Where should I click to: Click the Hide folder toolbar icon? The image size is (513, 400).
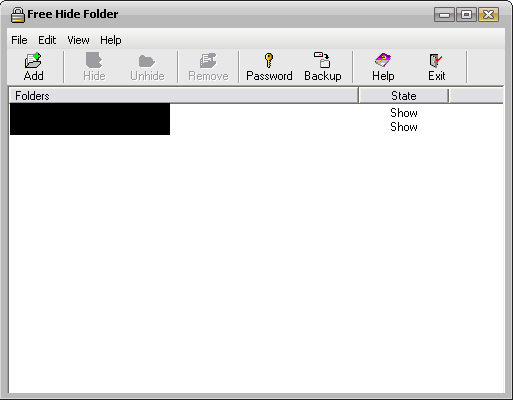click(94, 60)
